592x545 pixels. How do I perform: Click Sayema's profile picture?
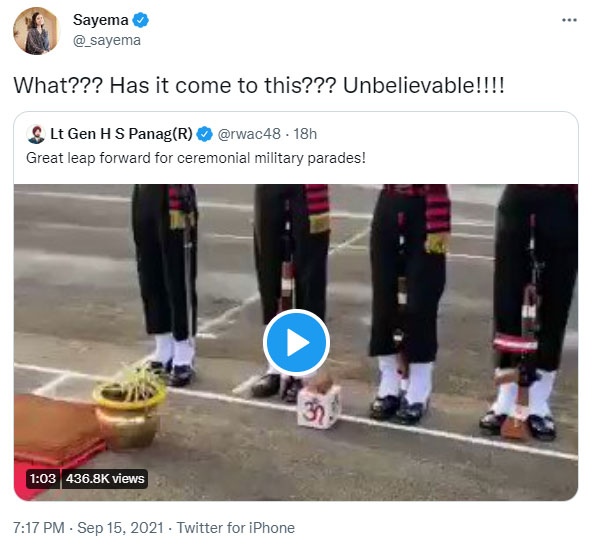pyautogui.click(x=36, y=31)
